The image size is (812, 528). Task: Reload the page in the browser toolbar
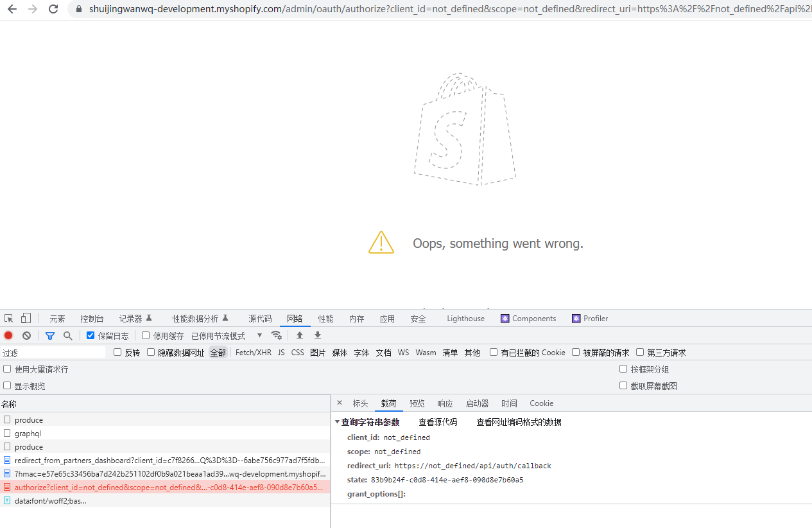(x=53, y=9)
